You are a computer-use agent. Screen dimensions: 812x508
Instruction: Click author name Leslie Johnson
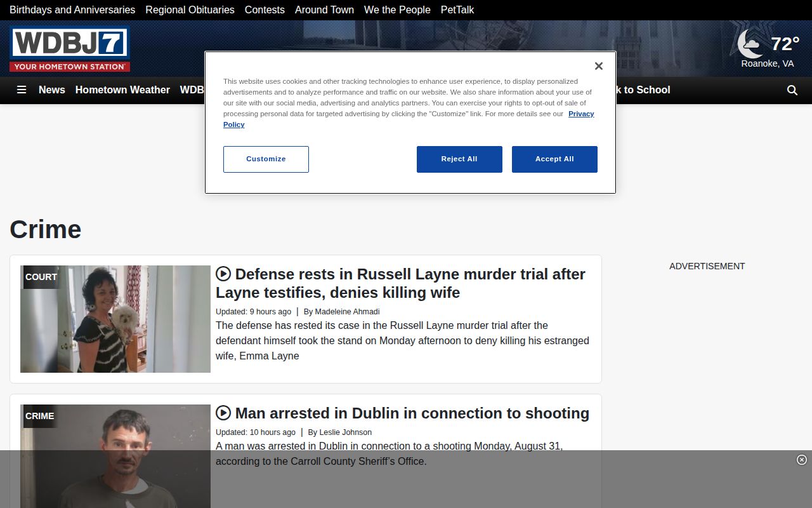pos(346,432)
